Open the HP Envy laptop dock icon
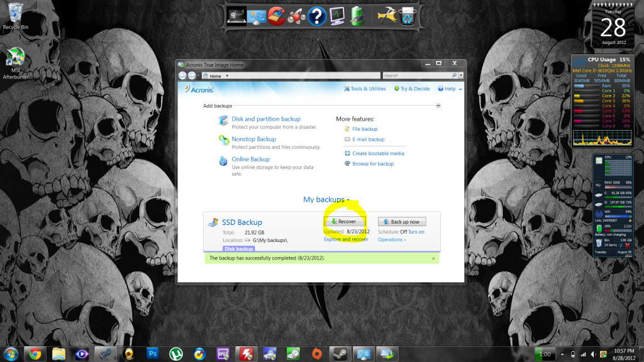Viewport: 644px width, 362px height. (236, 16)
